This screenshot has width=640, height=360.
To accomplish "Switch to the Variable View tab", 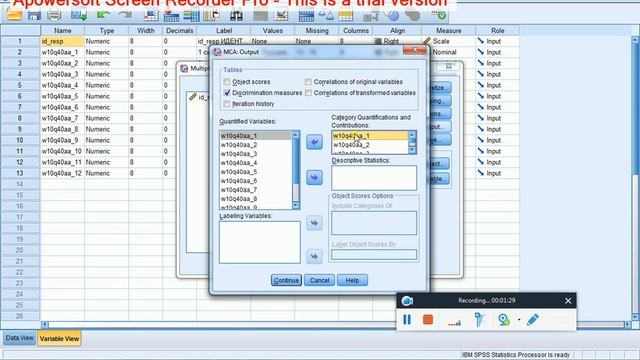I will 59,339.
